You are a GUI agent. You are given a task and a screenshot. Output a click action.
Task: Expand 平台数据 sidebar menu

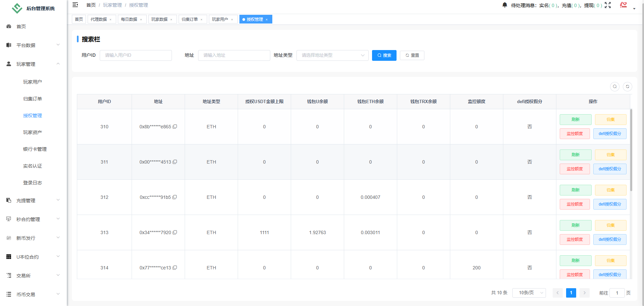coord(34,45)
